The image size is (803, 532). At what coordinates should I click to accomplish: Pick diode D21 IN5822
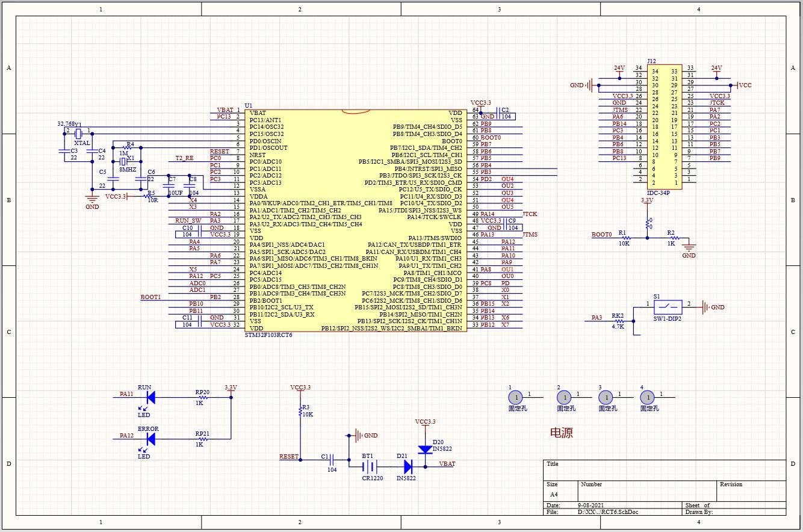click(408, 466)
